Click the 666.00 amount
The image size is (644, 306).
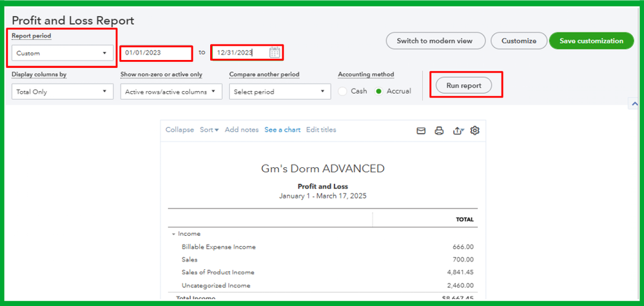tap(462, 247)
